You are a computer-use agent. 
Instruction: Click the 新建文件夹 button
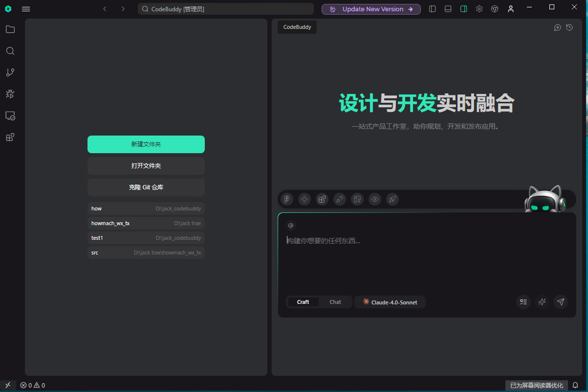(x=146, y=144)
